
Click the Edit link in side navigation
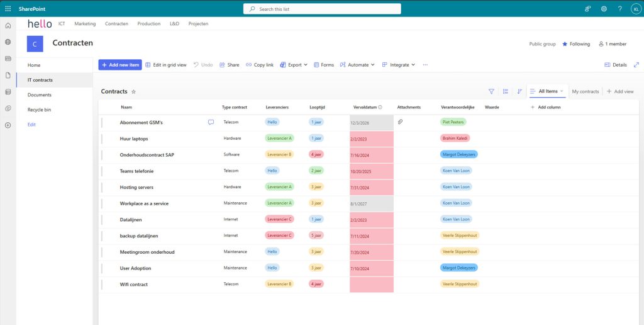click(31, 124)
